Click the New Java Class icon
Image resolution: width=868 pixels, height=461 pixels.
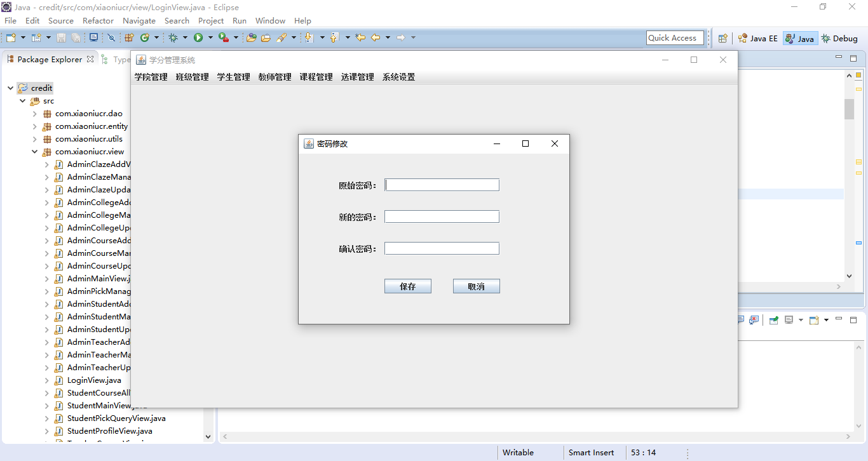145,38
